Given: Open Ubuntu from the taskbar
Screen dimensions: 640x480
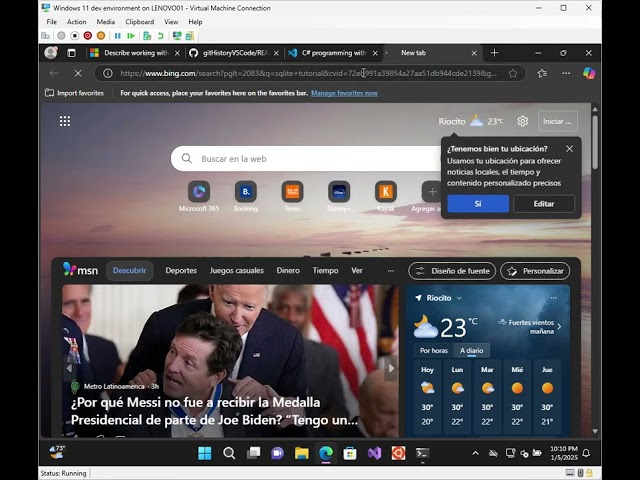Looking at the screenshot, I should 398,453.
